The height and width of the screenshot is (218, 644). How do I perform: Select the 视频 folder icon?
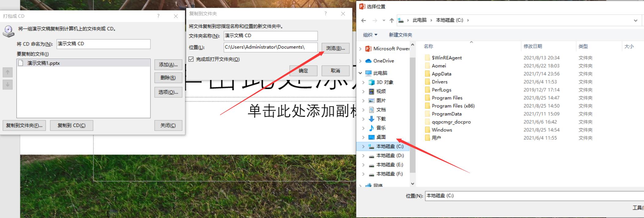pyautogui.click(x=372, y=91)
